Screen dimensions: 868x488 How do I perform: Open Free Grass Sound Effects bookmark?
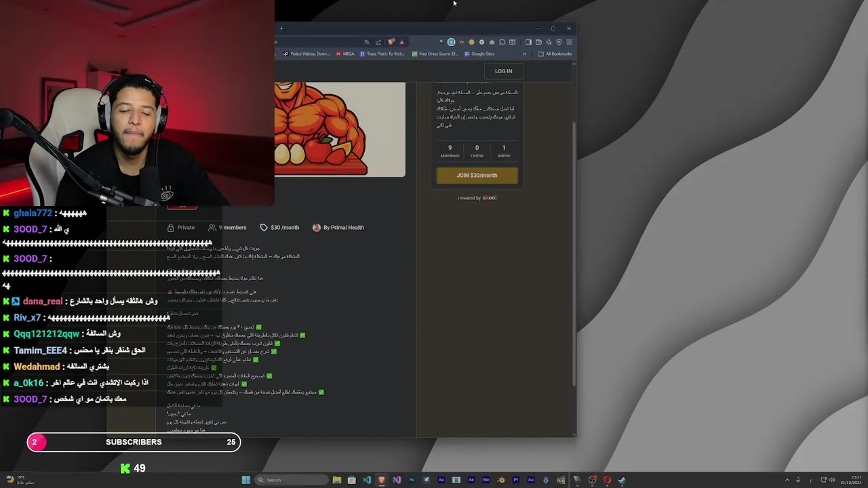(435, 54)
